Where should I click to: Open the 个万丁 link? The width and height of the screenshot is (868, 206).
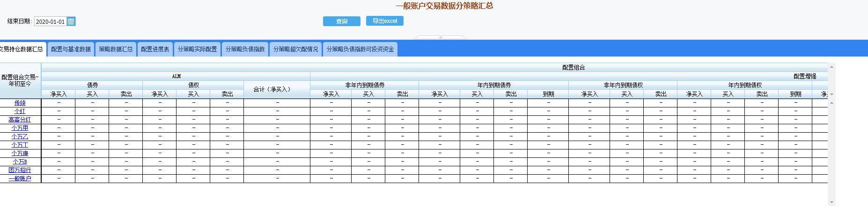[20, 145]
